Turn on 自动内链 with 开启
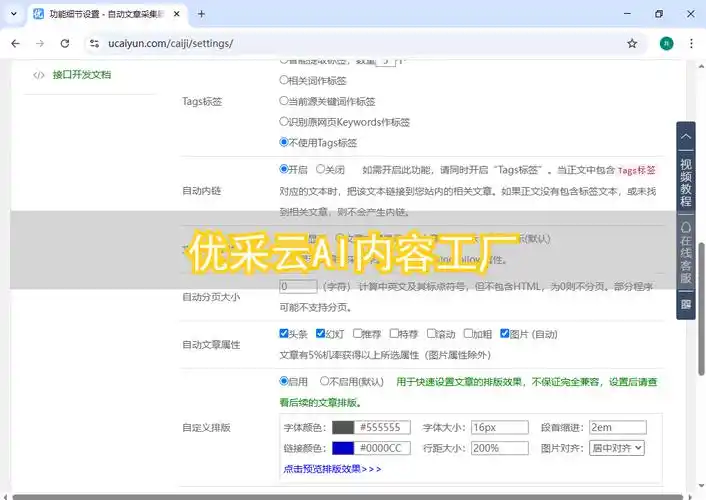706x500 pixels. click(x=284, y=169)
